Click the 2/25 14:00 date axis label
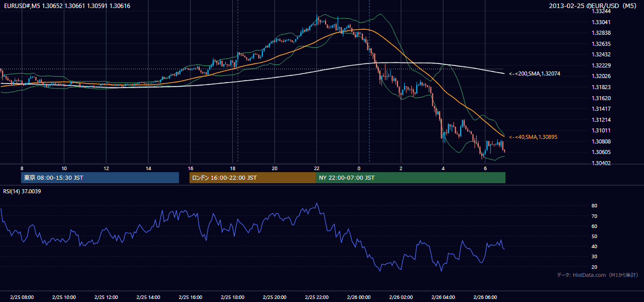Screen dimensions: 644x302 pyautogui.click(x=148, y=297)
